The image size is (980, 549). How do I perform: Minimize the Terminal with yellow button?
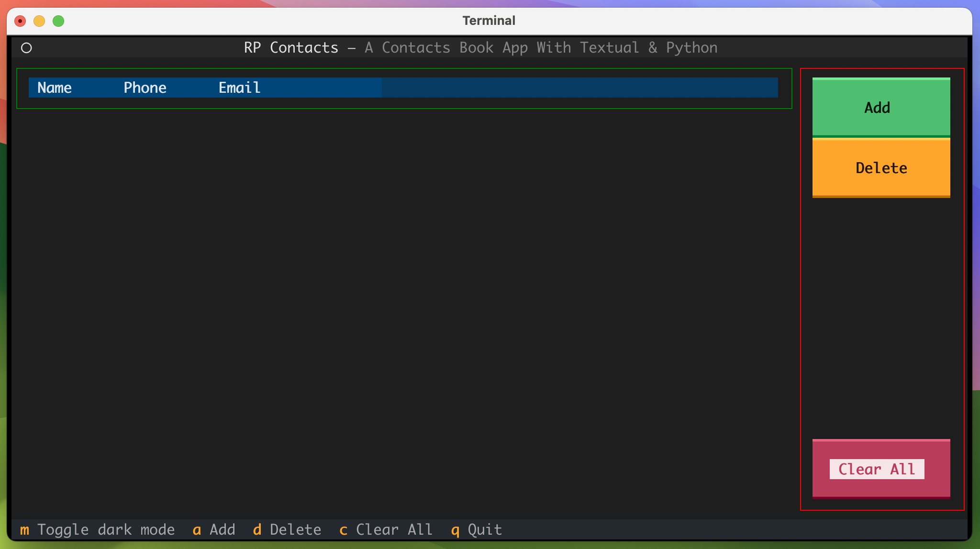39,21
